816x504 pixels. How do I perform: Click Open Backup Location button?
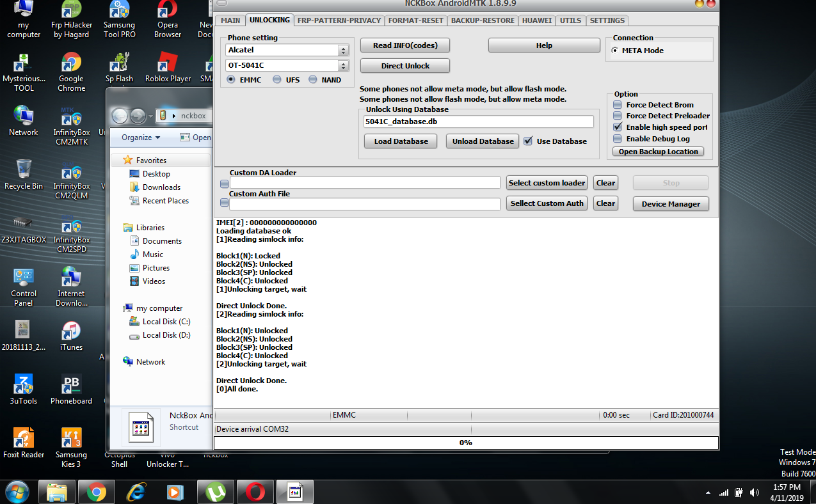(x=658, y=152)
